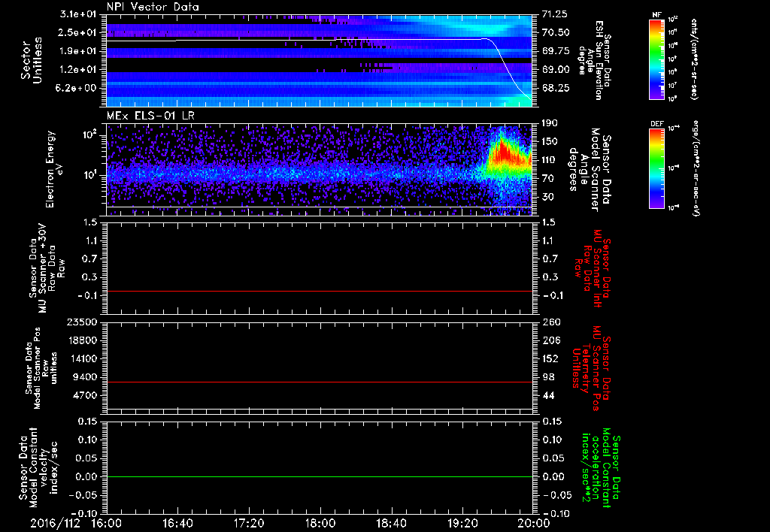
Task: Click the NPI Vector Data panel title
Action: (x=153, y=7)
